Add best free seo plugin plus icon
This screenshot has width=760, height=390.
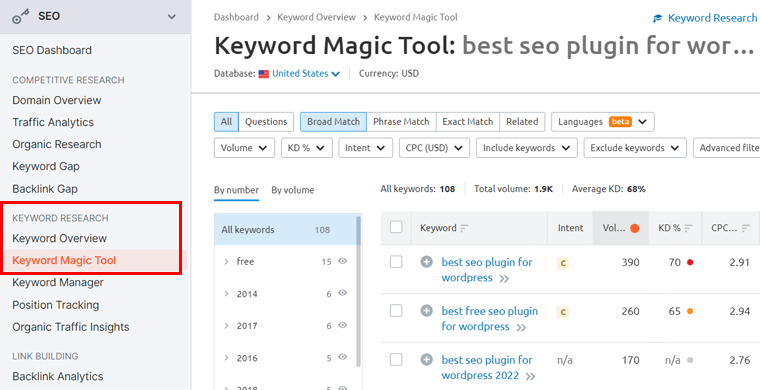point(427,311)
